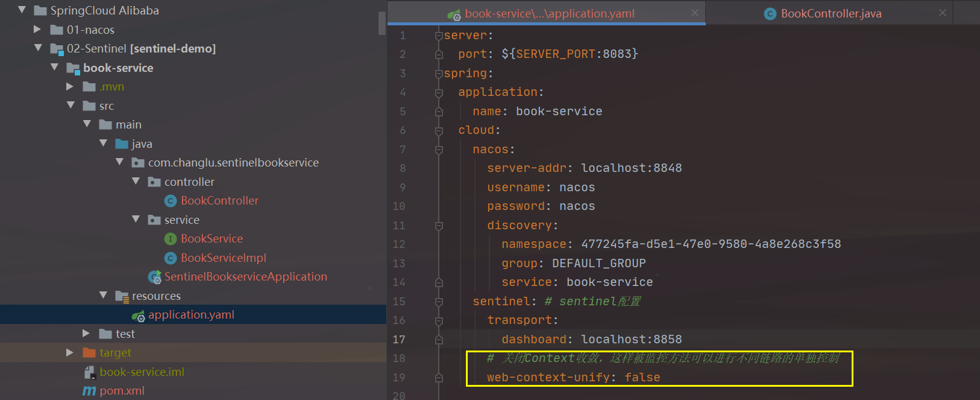Collapse the resources folder arrow

(104, 295)
